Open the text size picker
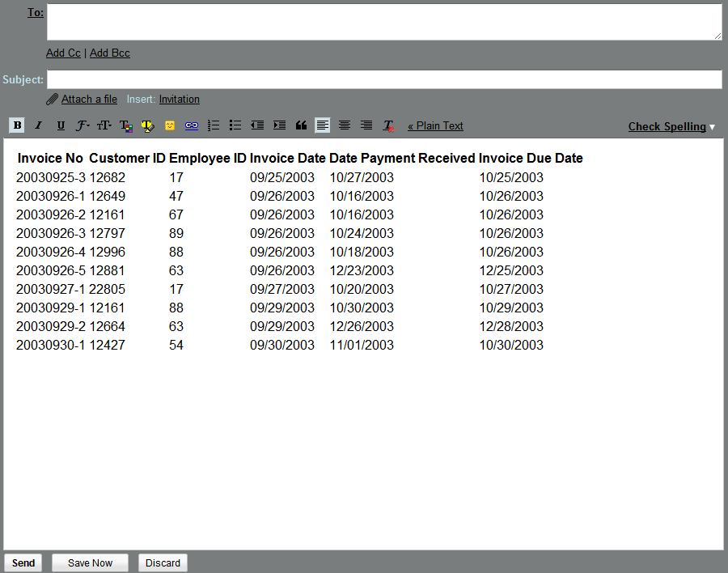This screenshot has height=573, width=728. 104,125
